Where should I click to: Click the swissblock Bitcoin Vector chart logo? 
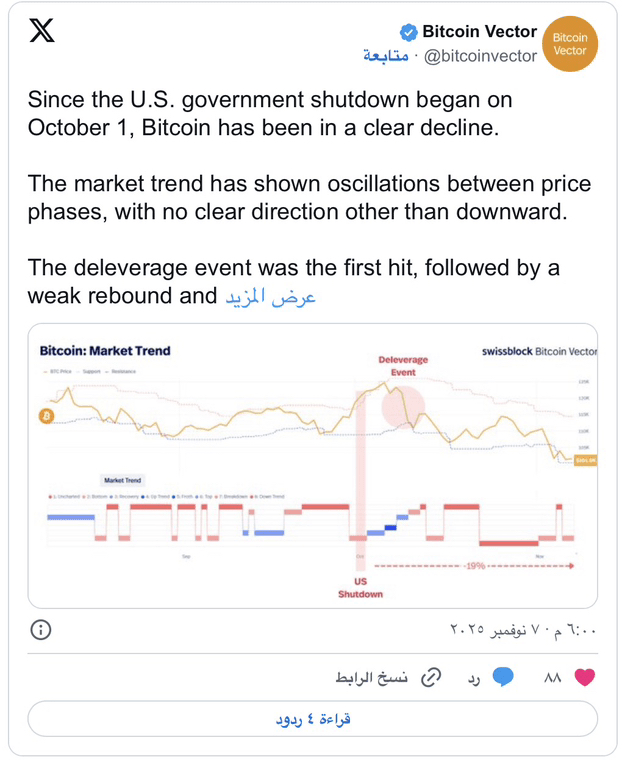(539, 351)
